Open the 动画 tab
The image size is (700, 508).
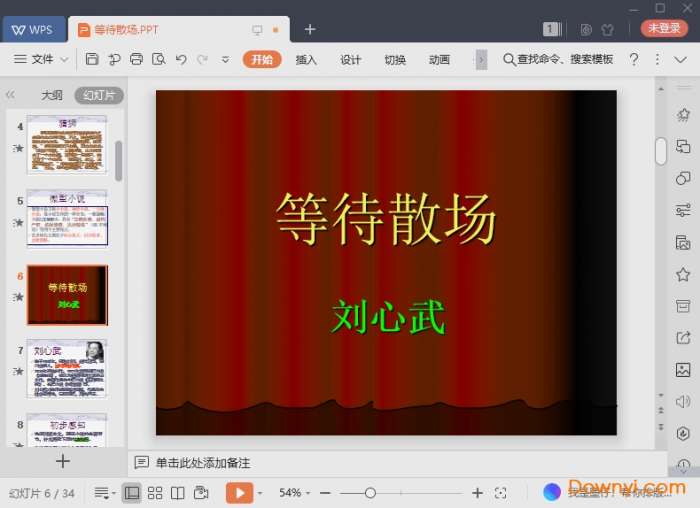[439, 59]
